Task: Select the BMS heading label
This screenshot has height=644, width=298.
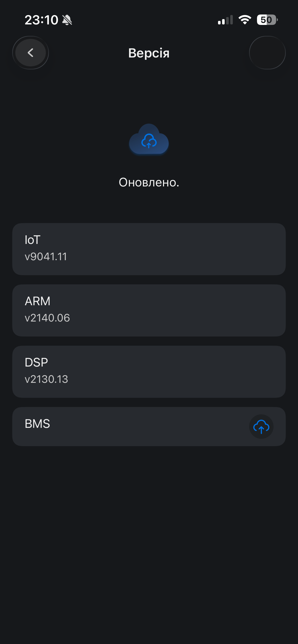Action: point(37,424)
